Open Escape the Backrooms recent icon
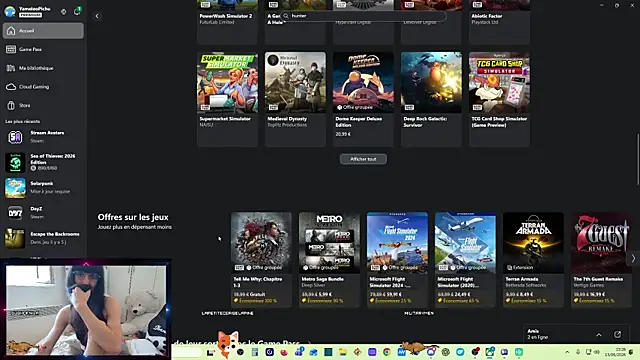Image resolution: width=640 pixels, height=360 pixels. [15, 238]
